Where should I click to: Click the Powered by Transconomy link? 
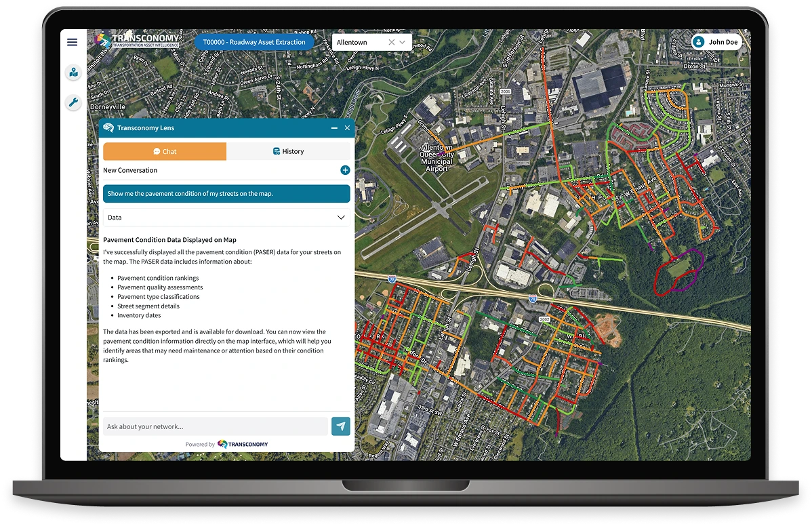pyautogui.click(x=227, y=444)
